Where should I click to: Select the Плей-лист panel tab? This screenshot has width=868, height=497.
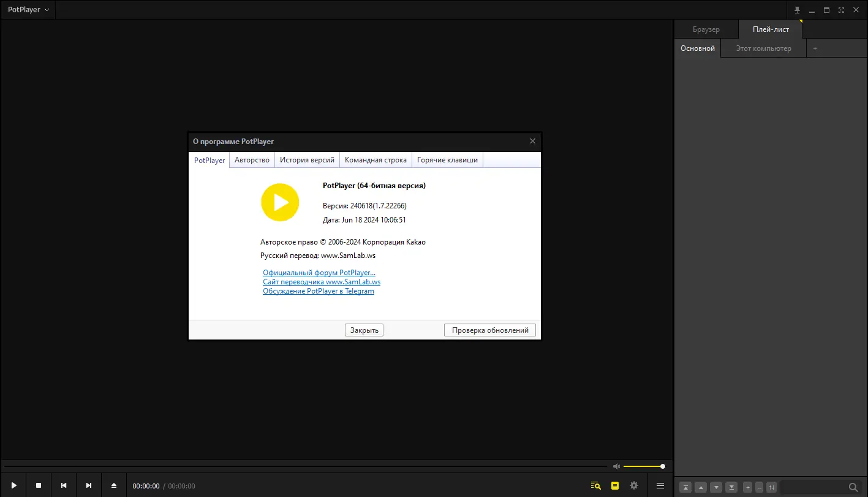(x=771, y=29)
